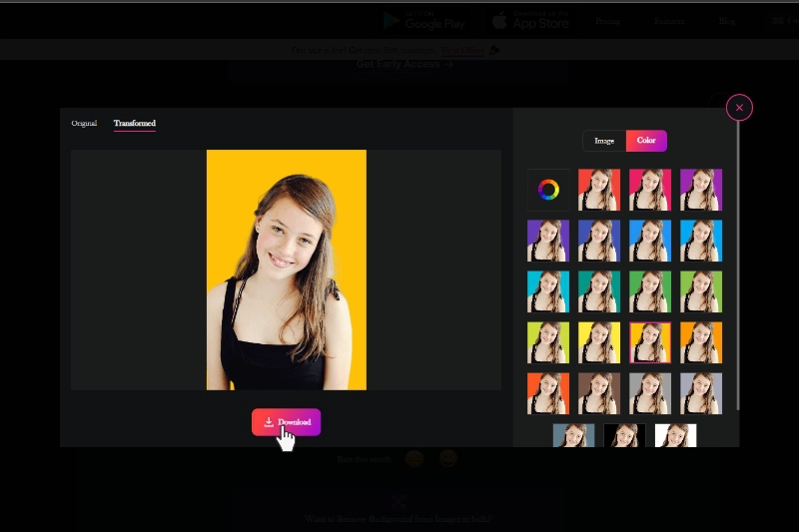Choose the blue background swatch
799x532 pixels.
click(650, 241)
